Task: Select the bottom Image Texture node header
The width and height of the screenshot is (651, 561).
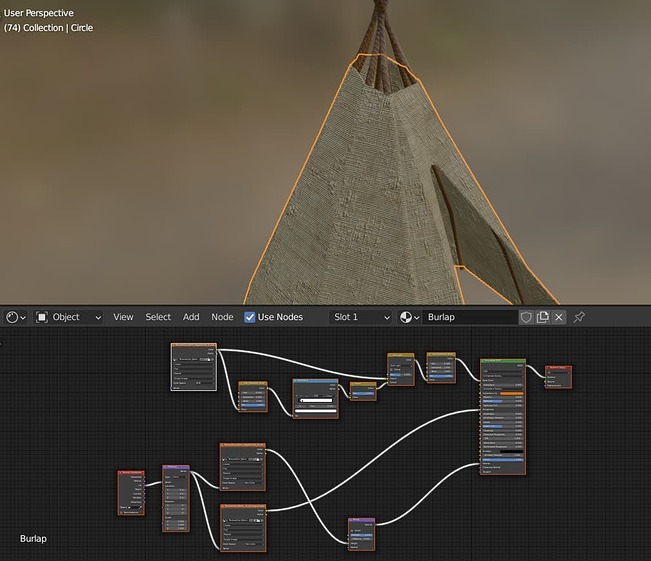Action: (243, 507)
